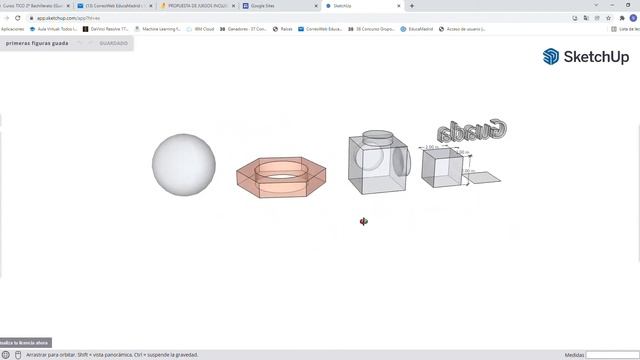Viewport: 640px width, 360px height.
Task: Click the Medidas measurements input box
Action: tap(613, 355)
